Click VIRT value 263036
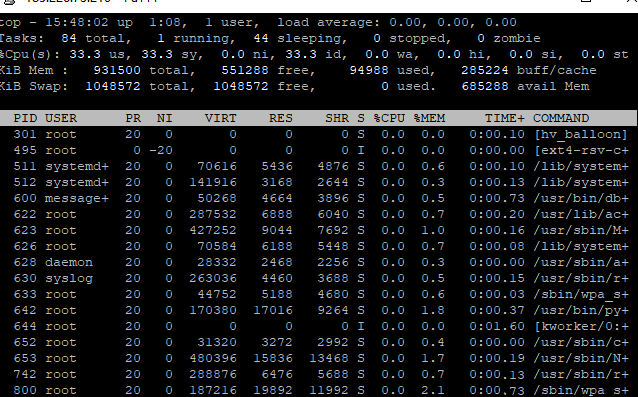638x397 pixels. click(213, 279)
